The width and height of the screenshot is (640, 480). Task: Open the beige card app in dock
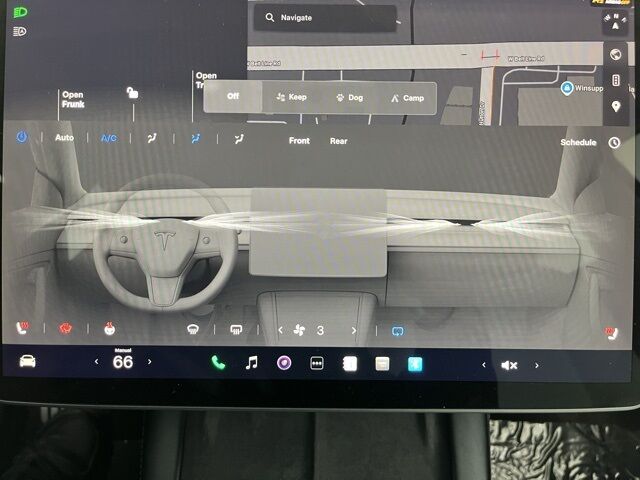[x=382, y=364]
